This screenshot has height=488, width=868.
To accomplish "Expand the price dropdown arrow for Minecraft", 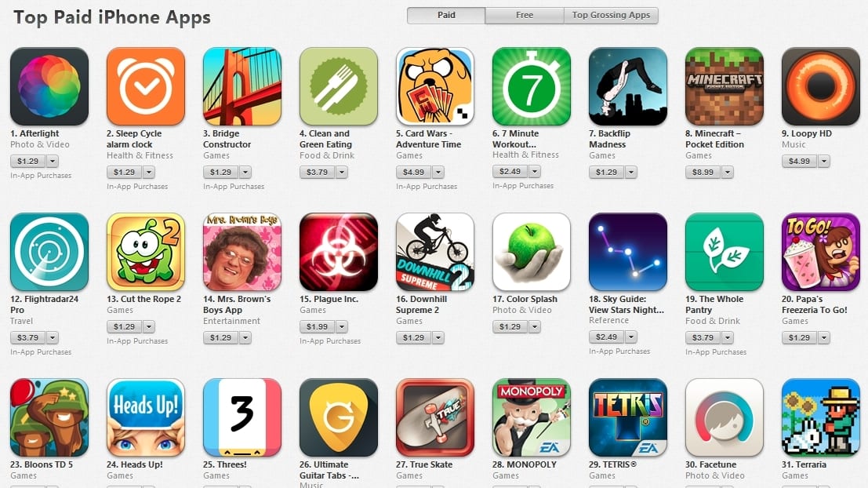I will point(728,173).
